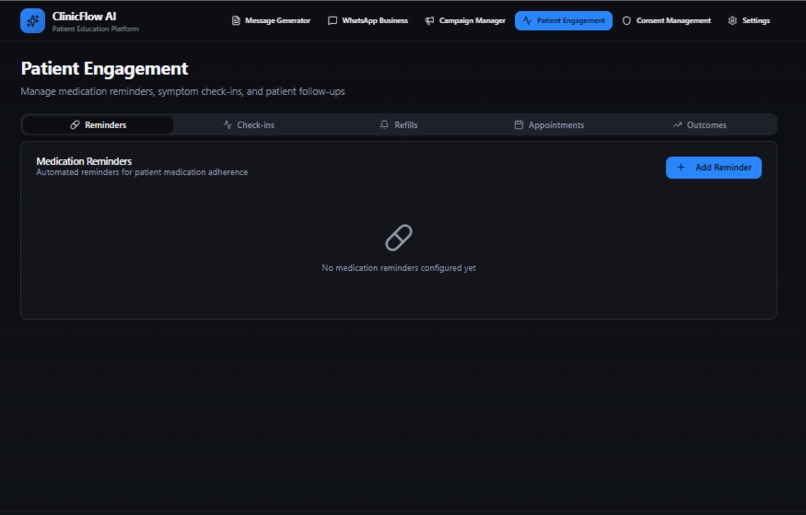The width and height of the screenshot is (806, 515).
Task: Click the ClinicFlow AI sparkle logo icon
Action: (32, 21)
